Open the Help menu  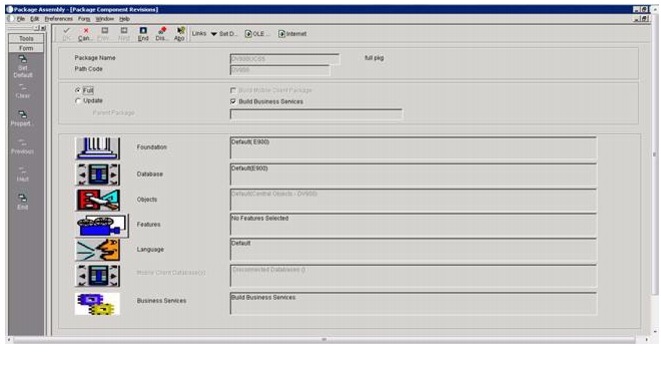tap(124, 19)
